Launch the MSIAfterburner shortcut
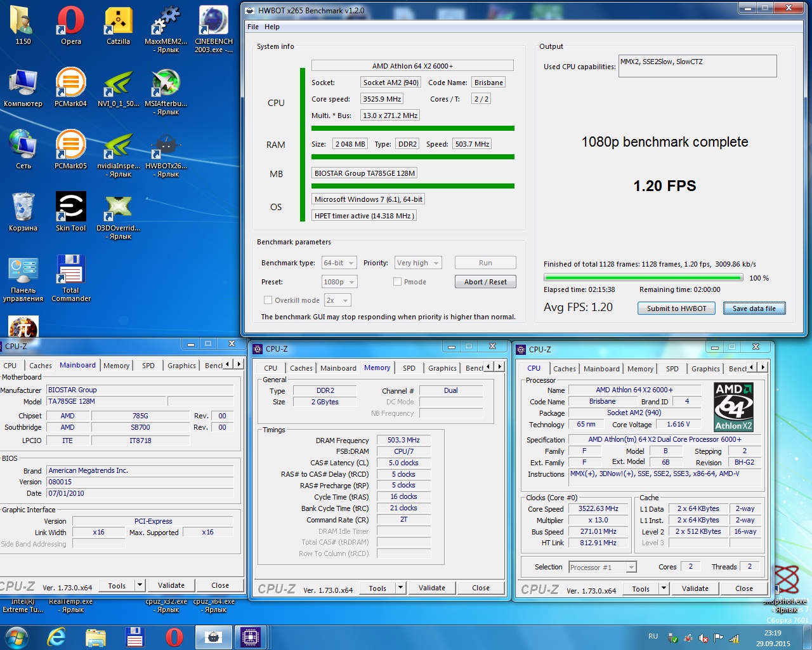Viewport: 812px width, 650px height. (x=166, y=91)
